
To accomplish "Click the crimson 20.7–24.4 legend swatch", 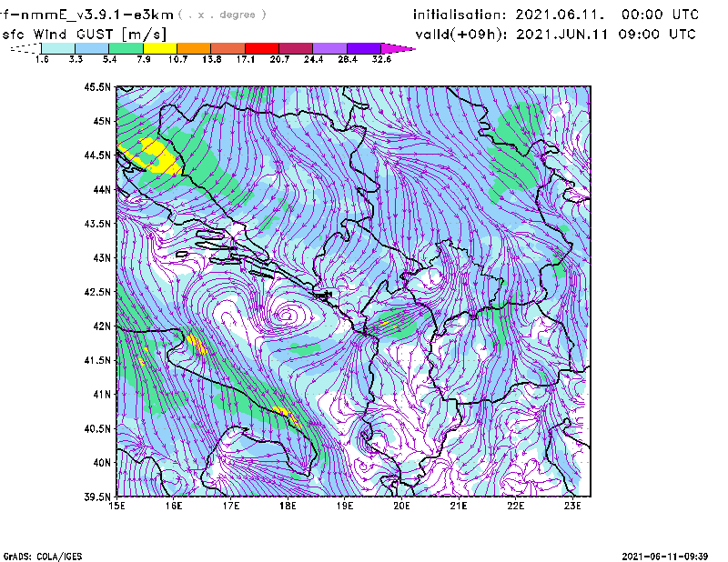I will coord(296,48).
